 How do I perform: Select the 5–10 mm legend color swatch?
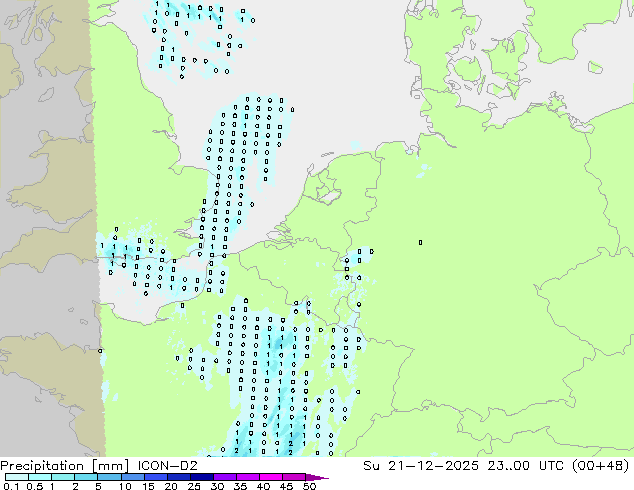109,477
